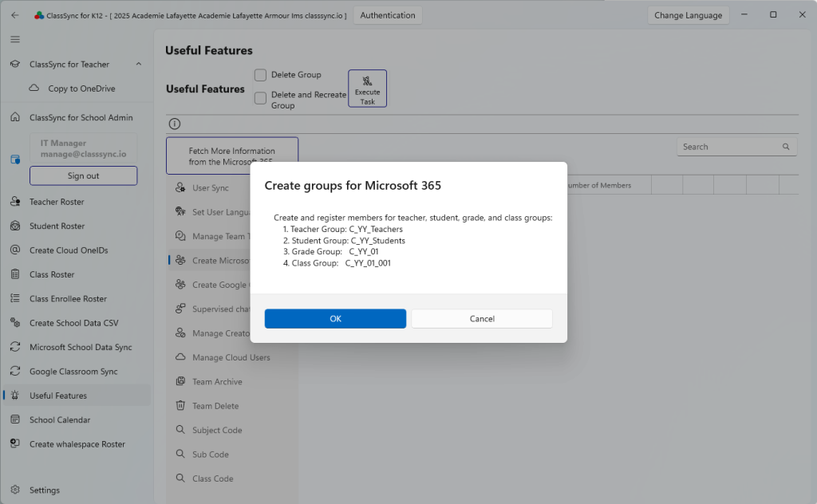The height and width of the screenshot is (504, 817).
Task: Click the Create School Data CSV icon
Action: click(15, 323)
